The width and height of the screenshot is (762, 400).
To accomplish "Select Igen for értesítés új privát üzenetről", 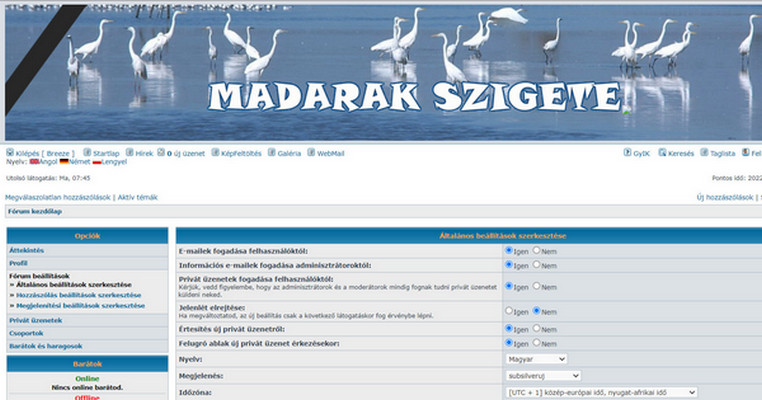I will pos(509,329).
